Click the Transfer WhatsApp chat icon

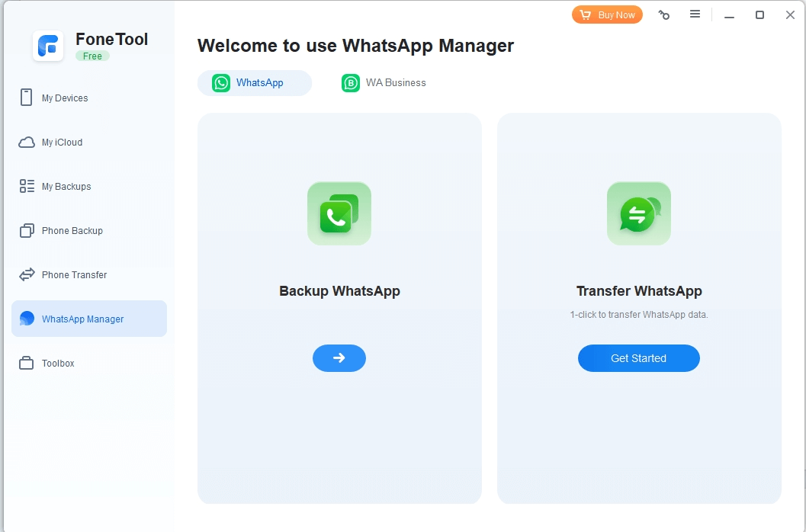(x=639, y=213)
